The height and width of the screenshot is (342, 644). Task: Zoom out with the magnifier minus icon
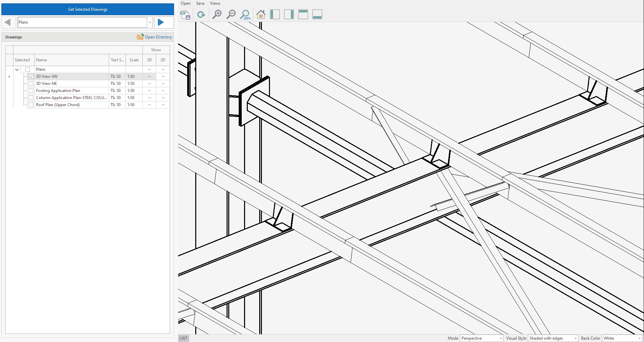[231, 14]
